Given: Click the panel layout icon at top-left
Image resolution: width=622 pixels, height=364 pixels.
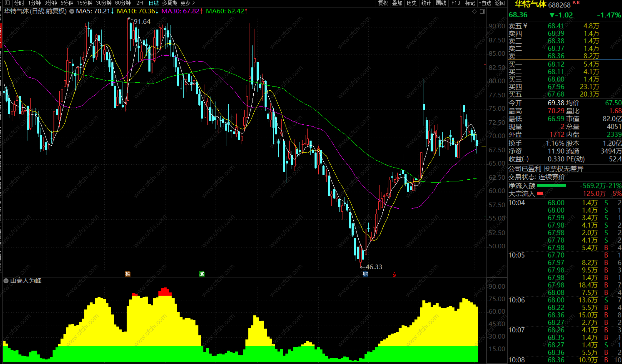Looking at the screenshot, I should (x=7, y=3).
